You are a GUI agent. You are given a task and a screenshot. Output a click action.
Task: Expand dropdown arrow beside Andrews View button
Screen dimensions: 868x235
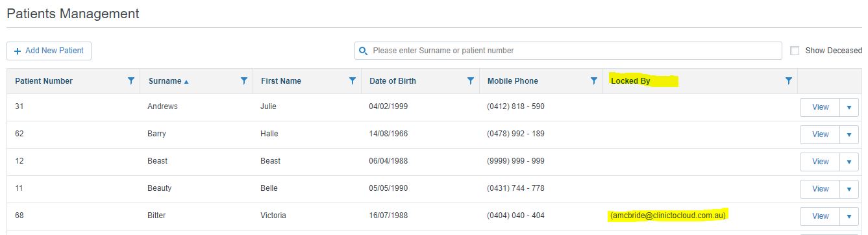[x=849, y=107]
